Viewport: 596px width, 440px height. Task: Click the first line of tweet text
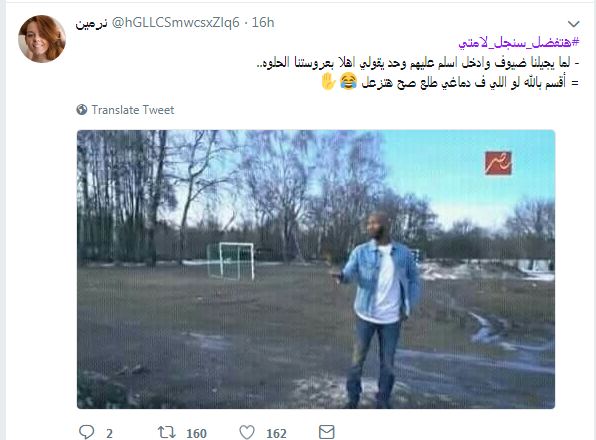click(x=418, y=63)
